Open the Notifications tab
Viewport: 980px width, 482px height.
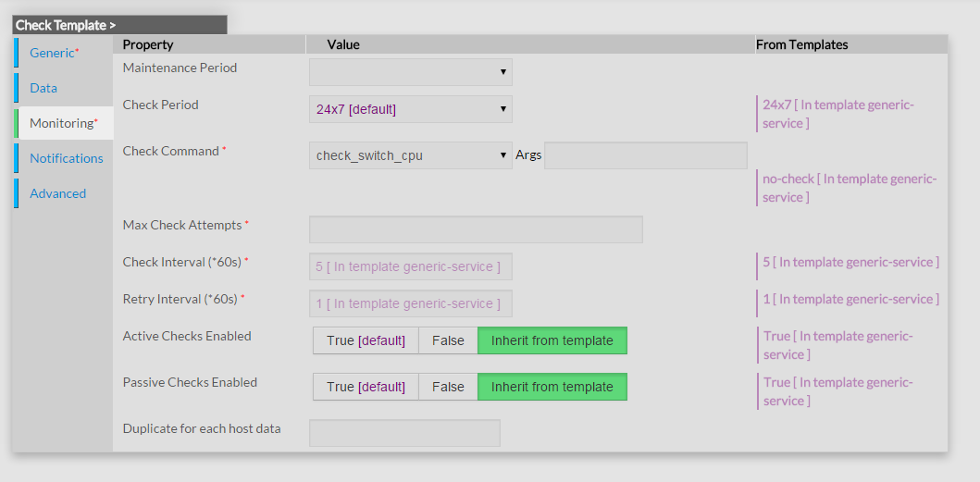click(66, 158)
